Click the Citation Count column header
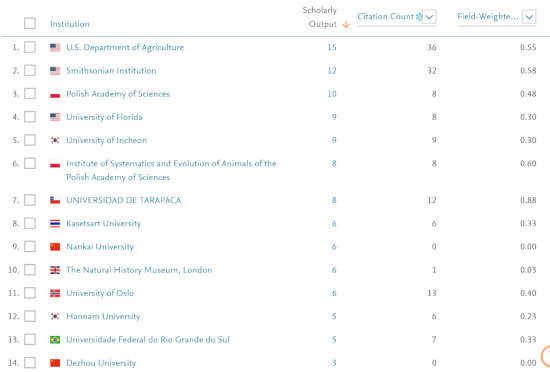550x372 pixels. tap(385, 16)
